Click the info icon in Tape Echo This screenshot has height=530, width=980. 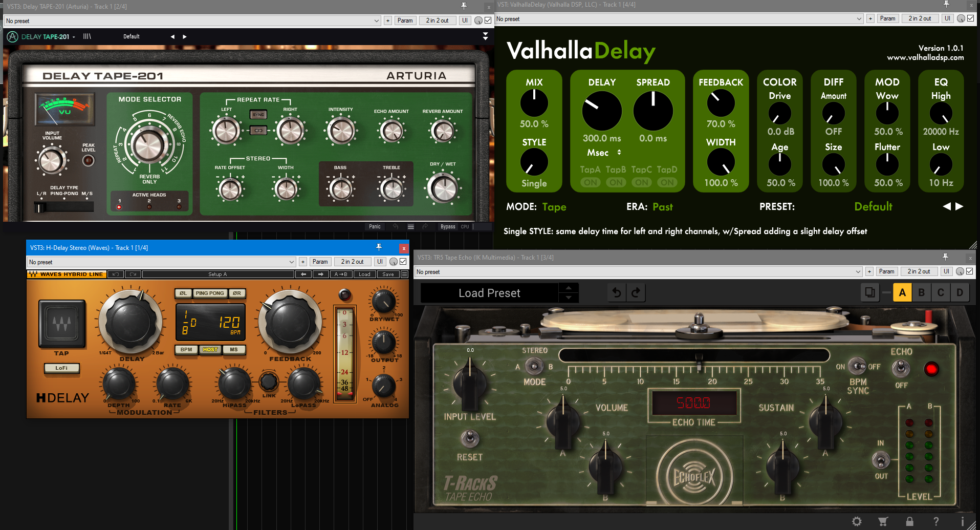coord(963,521)
